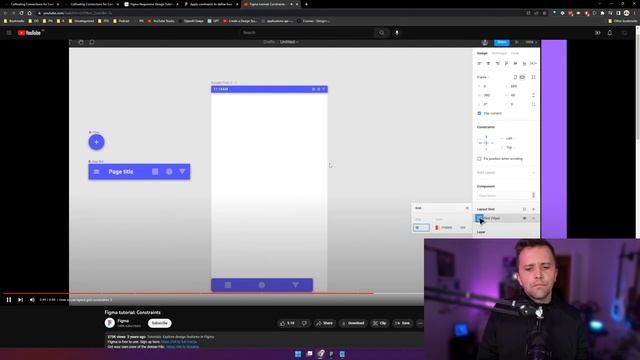Switch to Apply constraints browser tab
640x360 pixels.
tap(211, 4)
